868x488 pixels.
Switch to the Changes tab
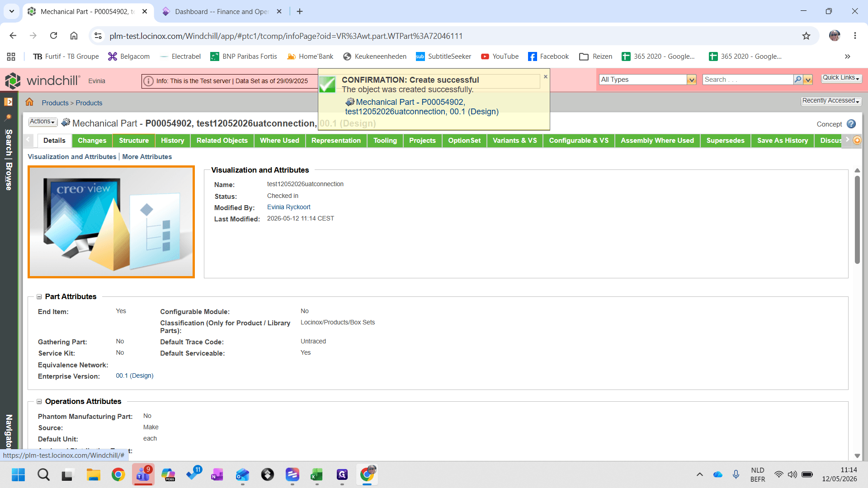click(x=92, y=141)
